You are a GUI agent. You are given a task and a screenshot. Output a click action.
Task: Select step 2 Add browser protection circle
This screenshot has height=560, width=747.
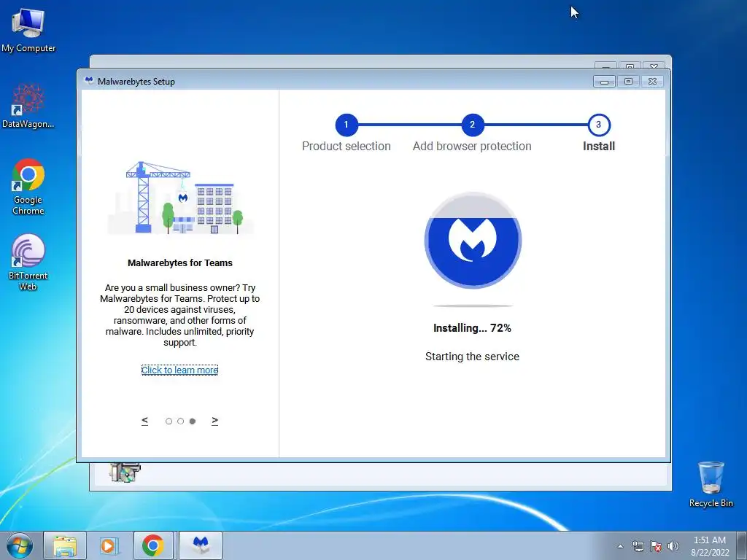(472, 125)
